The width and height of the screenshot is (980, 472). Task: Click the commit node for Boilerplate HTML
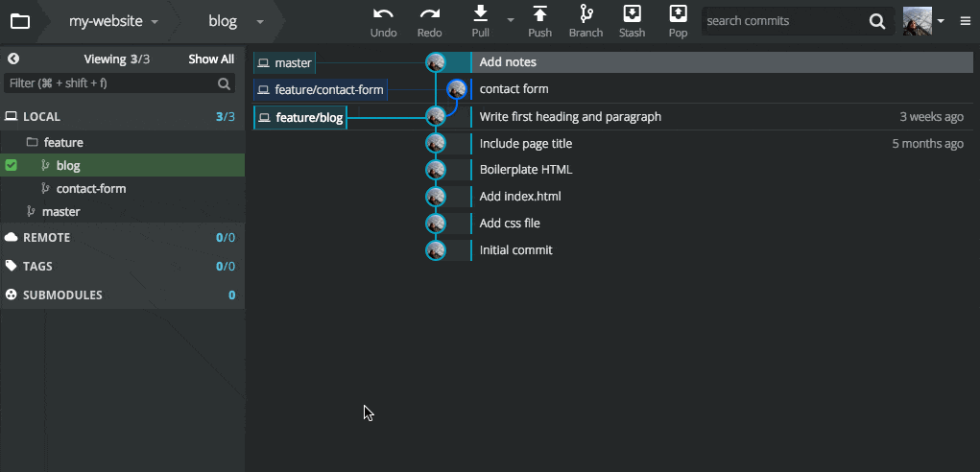436,170
